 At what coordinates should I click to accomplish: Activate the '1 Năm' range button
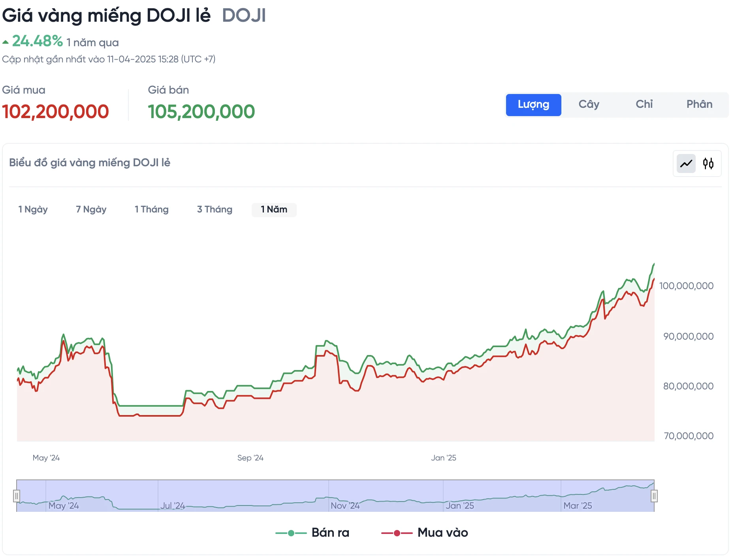(274, 209)
